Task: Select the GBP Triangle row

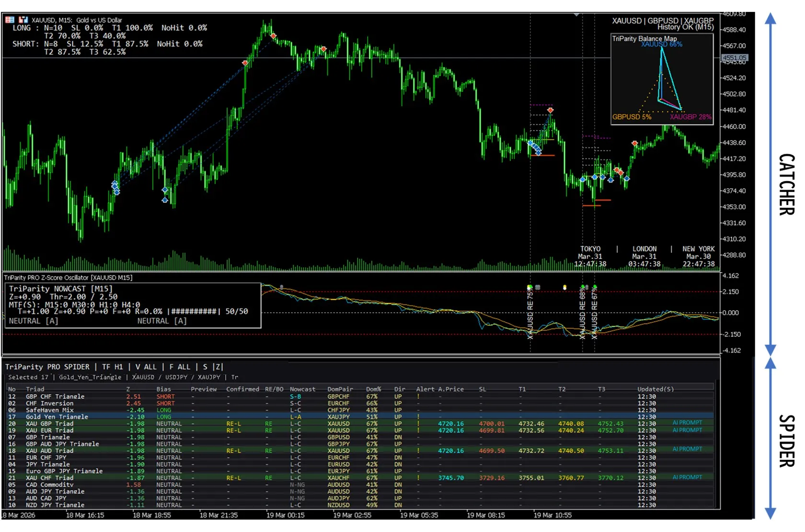Action: 359,437
